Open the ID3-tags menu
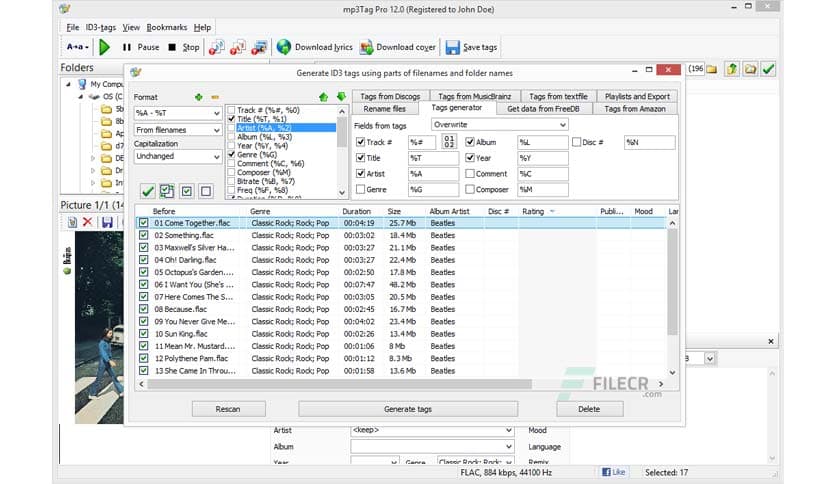 tap(101, 27)
